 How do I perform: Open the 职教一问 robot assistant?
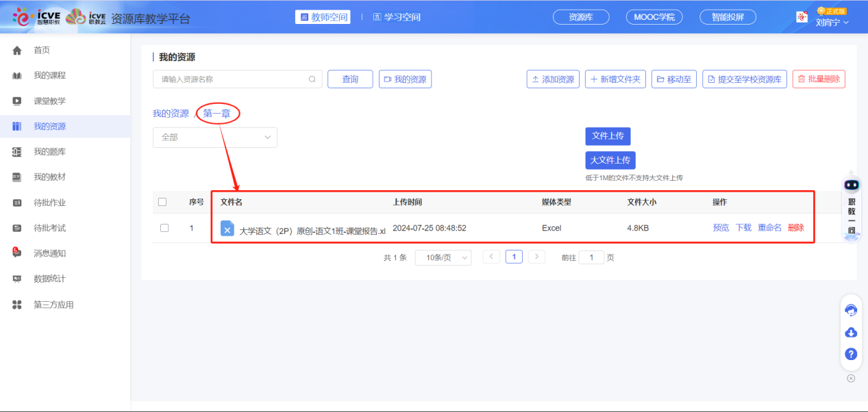click(850, 185)
